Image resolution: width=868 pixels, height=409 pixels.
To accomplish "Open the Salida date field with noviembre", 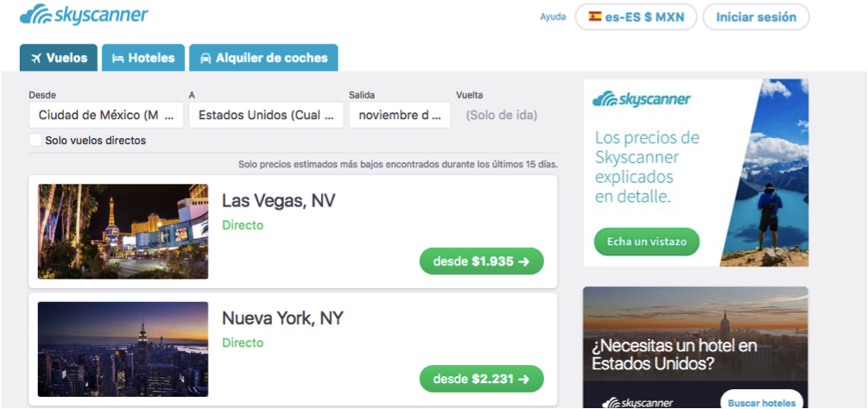I will (400, 115).
